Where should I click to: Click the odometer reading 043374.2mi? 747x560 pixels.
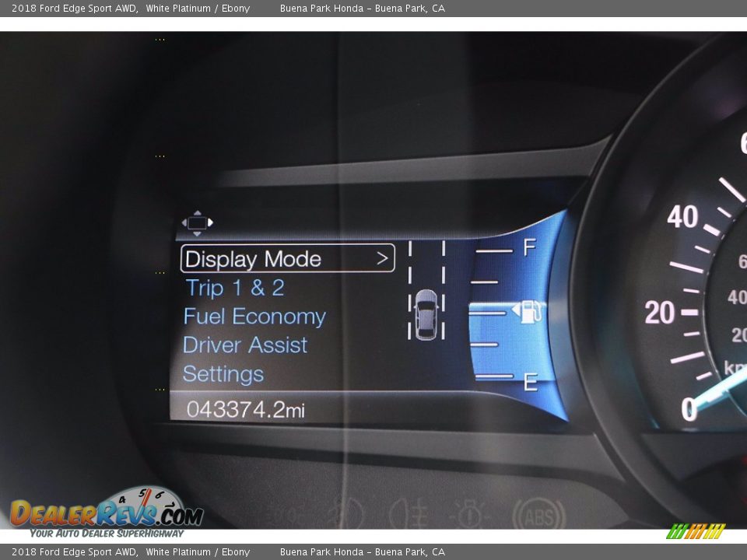point(245,410)
